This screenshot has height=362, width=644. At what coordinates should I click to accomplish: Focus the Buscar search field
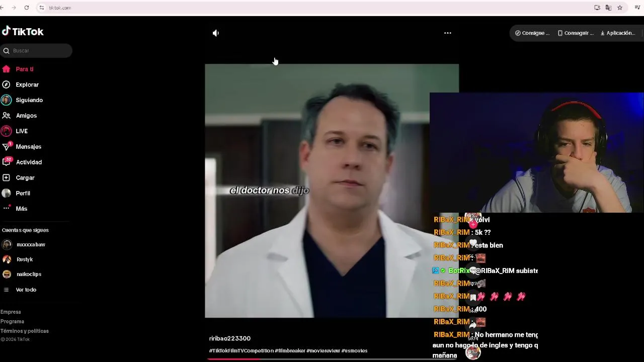[36, 51]
